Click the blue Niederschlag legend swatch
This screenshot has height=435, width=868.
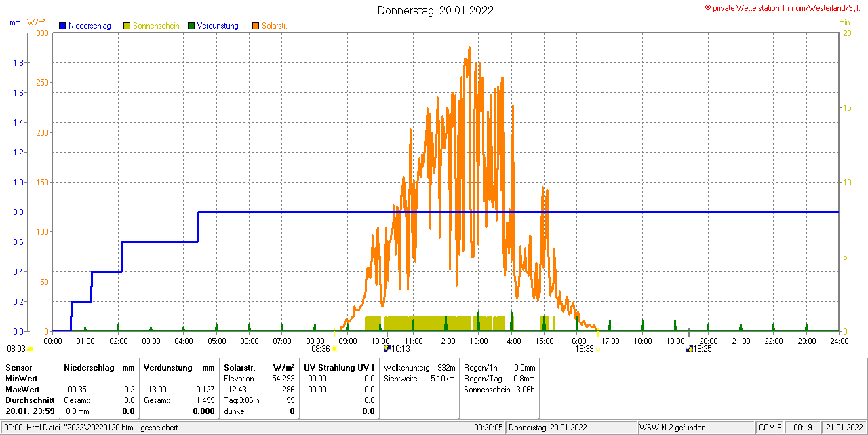point(62,26)
